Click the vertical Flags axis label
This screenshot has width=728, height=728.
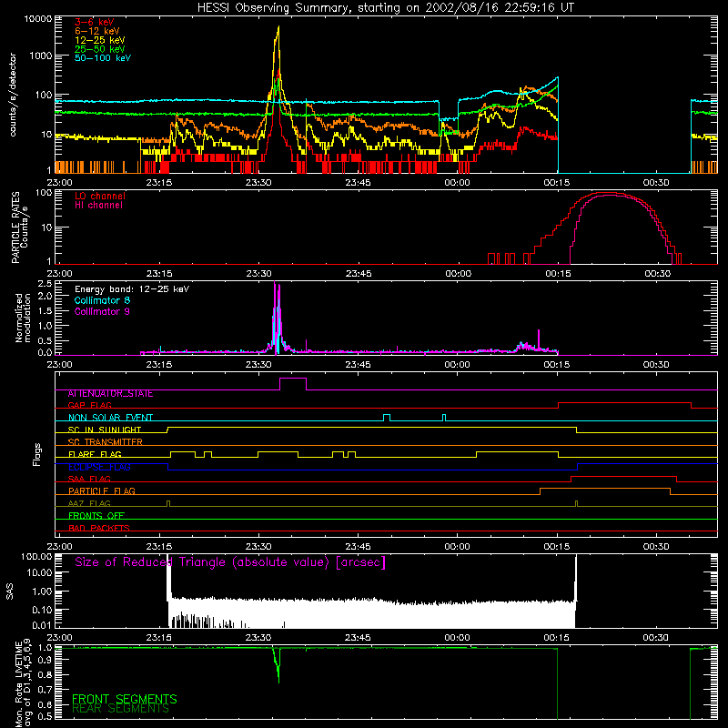click(36, 455)
